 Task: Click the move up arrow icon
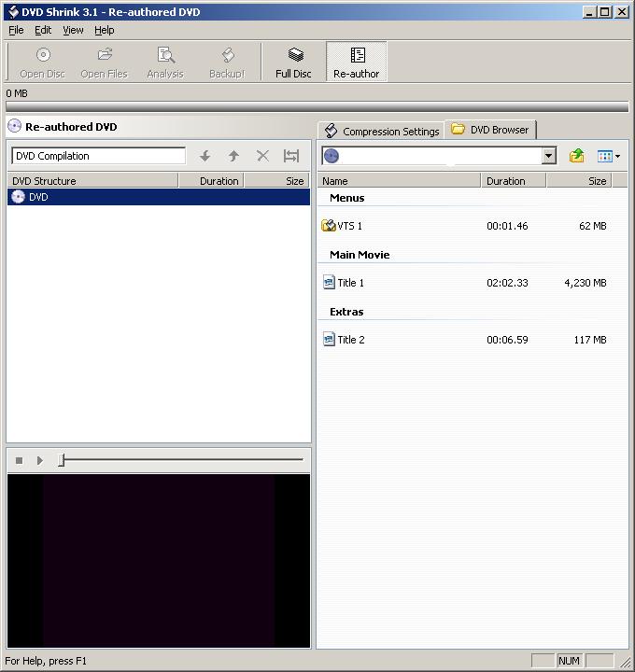pyautogui.click(x=233, y=156)
